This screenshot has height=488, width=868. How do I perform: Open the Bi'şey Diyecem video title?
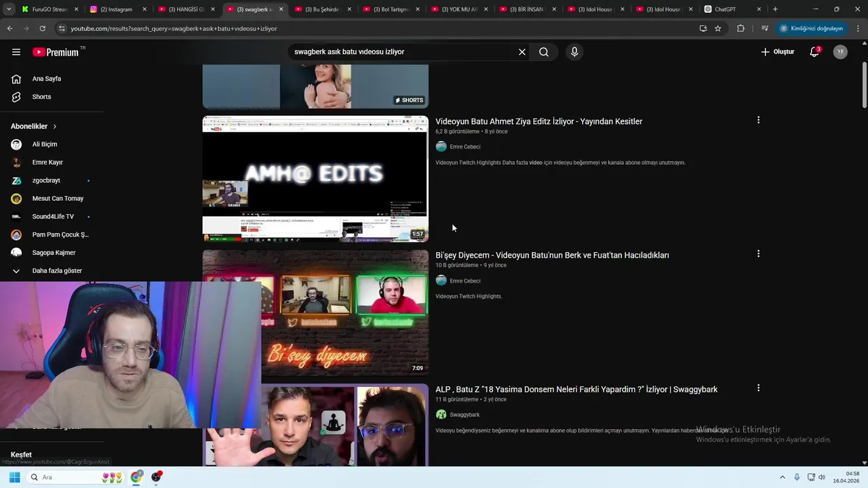point(552,256)
